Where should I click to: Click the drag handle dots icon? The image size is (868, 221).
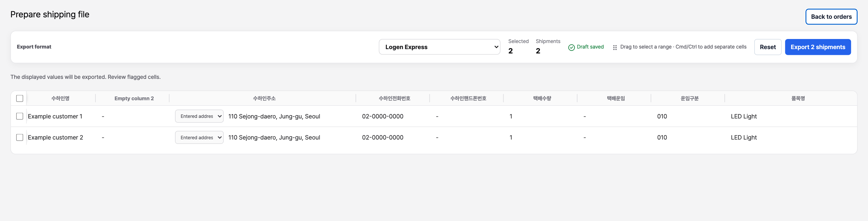click(615, 47)
